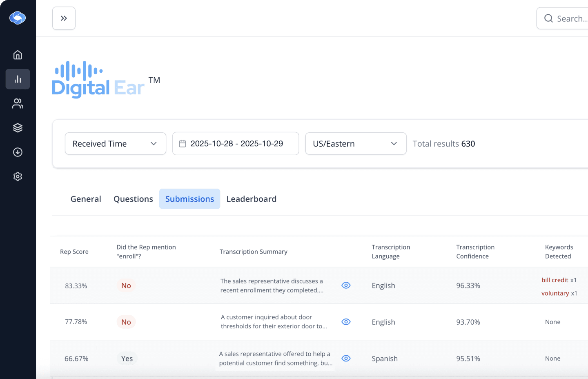This screenshot has width=588, height=379.
Task: Open the Home icon in the sidebar
Action: [x=18, y=55]
